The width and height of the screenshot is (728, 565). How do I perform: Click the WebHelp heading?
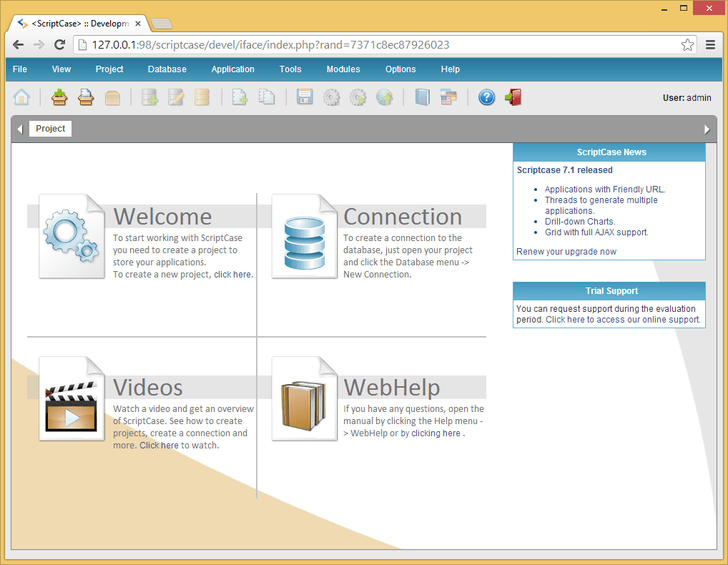392,387
